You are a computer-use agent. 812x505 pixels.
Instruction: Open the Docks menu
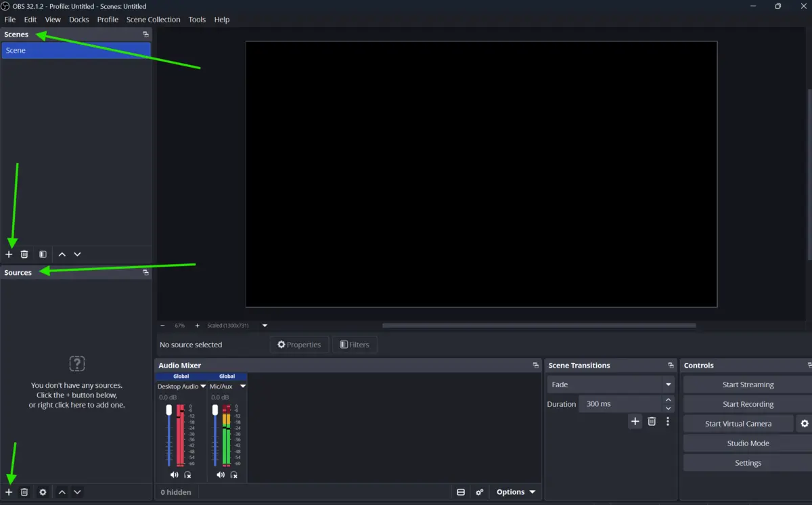(79, 20)
